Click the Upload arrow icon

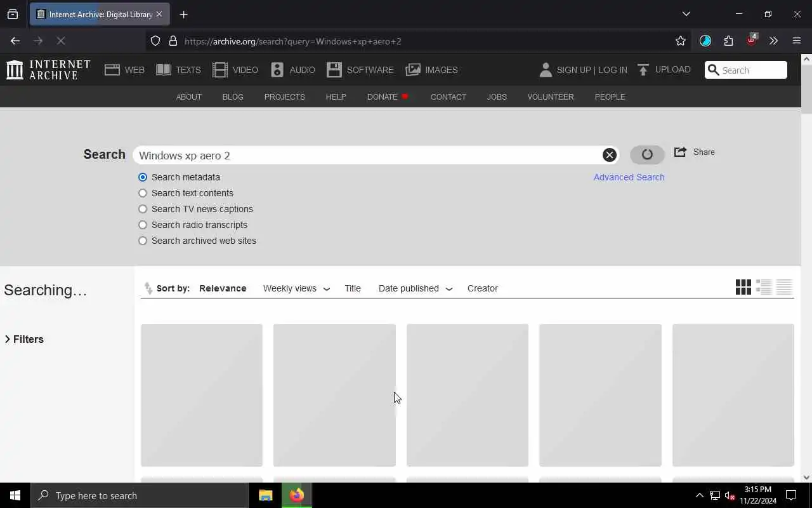click(x=643, y=70)
